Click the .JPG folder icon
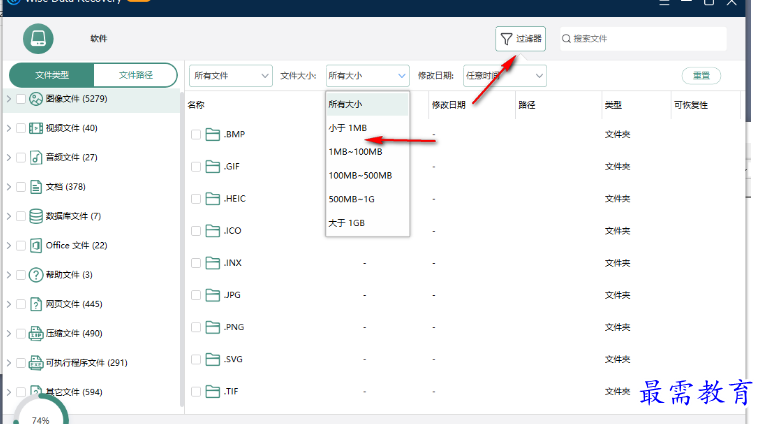Viewport: 761px width, 424px height. point(213,295)
